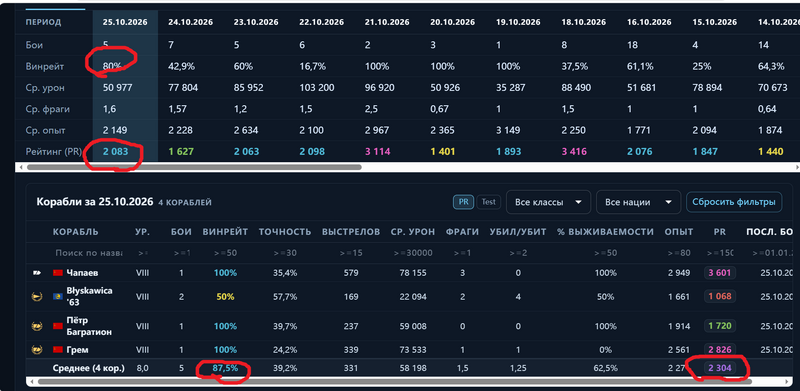Click the 2 826 PR badge

[x=719, y=350]
